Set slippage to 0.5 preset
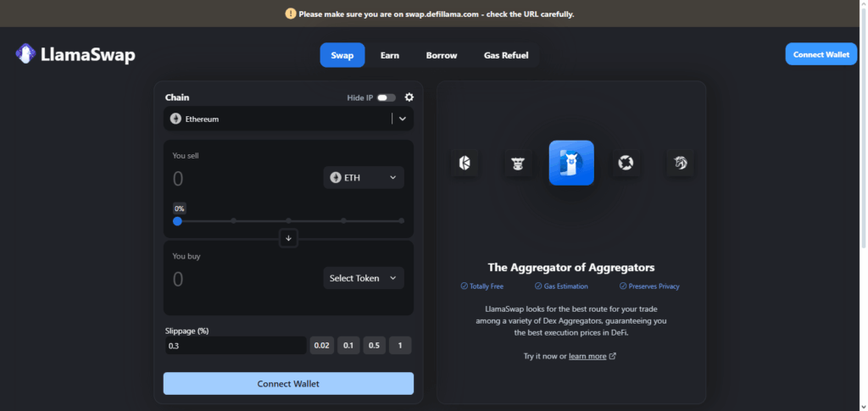Image resolution: width=868 pixels, height=411 pixels. pyautogui.click(x=374, y=346)
